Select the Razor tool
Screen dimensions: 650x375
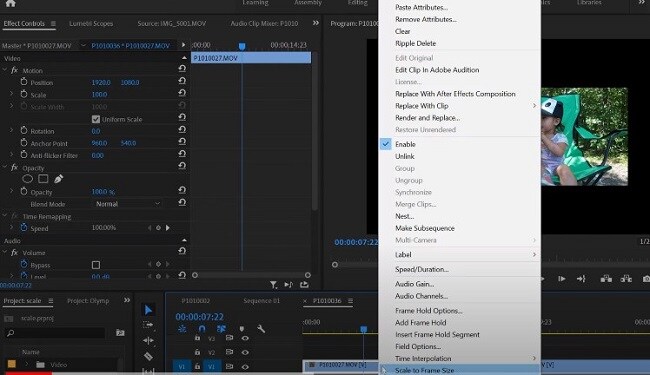coord(148,356)
